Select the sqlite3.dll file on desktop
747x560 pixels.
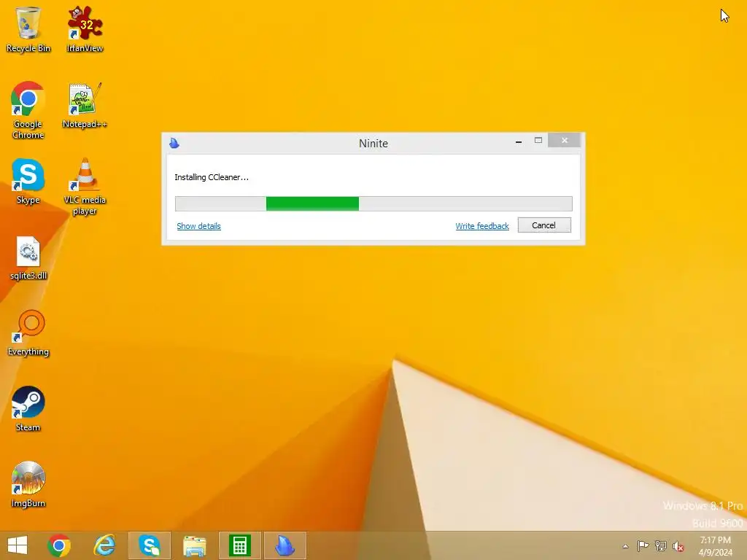(x=28, y=257)
